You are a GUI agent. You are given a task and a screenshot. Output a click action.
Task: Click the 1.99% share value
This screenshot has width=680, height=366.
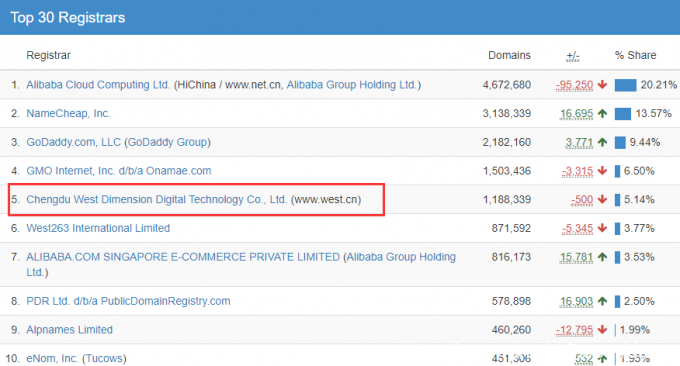tap(635, 330)
